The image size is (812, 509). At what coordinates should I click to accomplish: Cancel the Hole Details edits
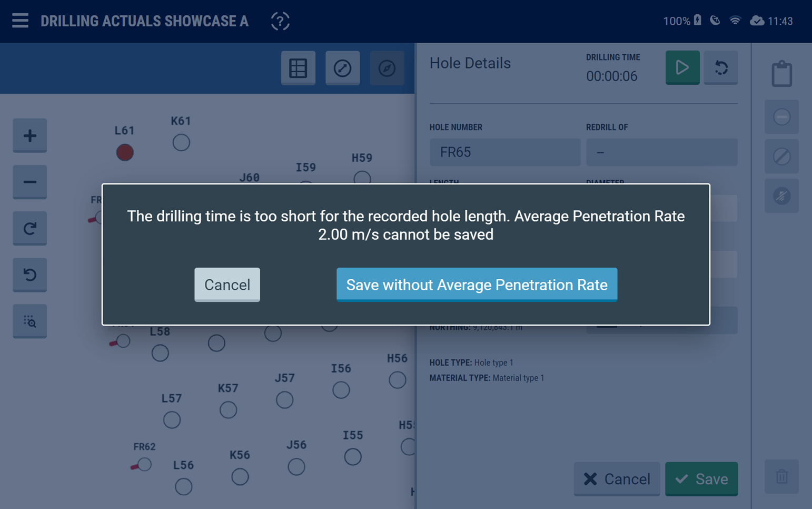[x=617, y=479]
